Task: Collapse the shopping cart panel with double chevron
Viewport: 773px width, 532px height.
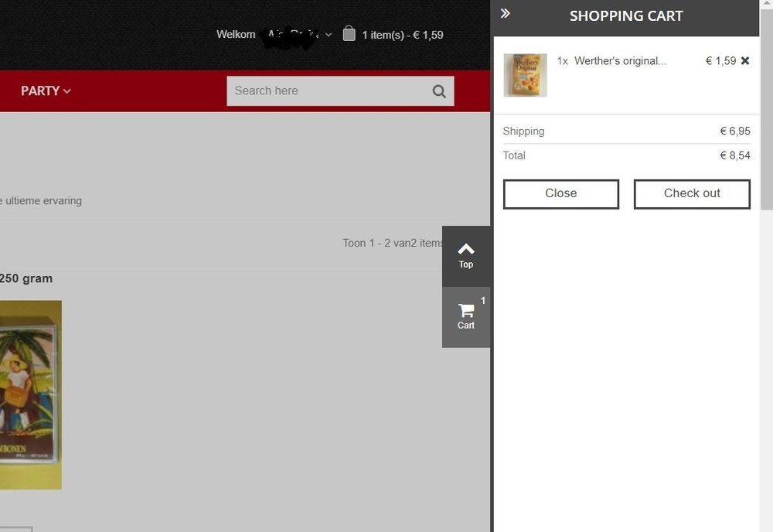Action: coord(506,13)
